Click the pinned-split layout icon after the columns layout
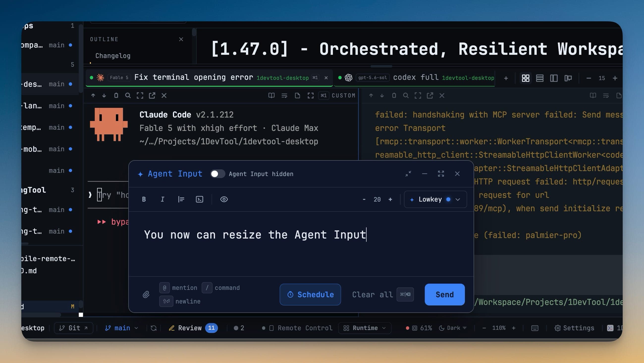Viewport: 644px width, 363px height. click(568, 78)
